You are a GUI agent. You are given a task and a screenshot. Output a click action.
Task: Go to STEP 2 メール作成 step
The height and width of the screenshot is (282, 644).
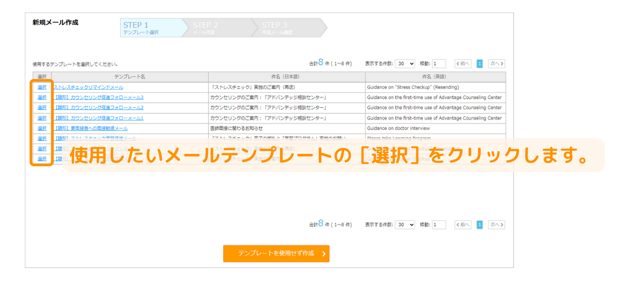point(215,28)
